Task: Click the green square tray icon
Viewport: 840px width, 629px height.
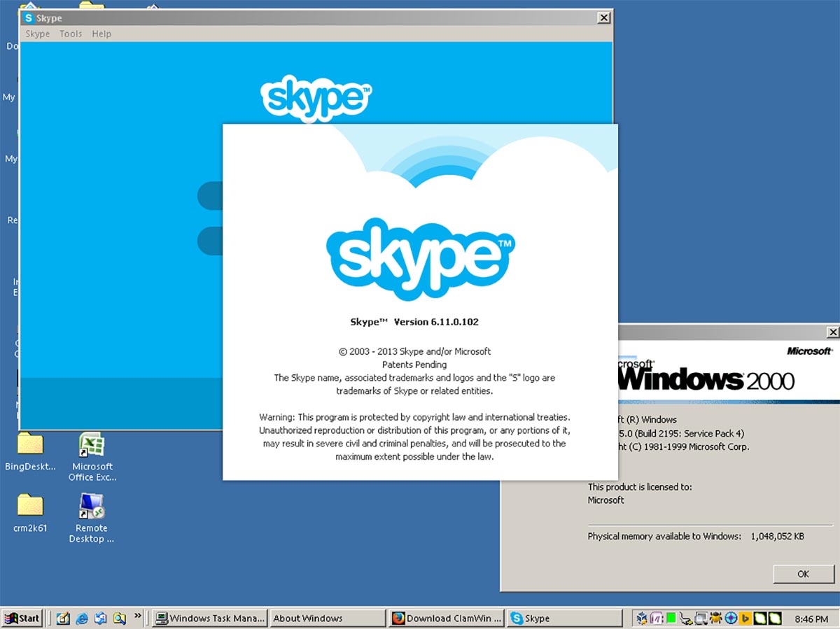Action: (x=671, y=618)
